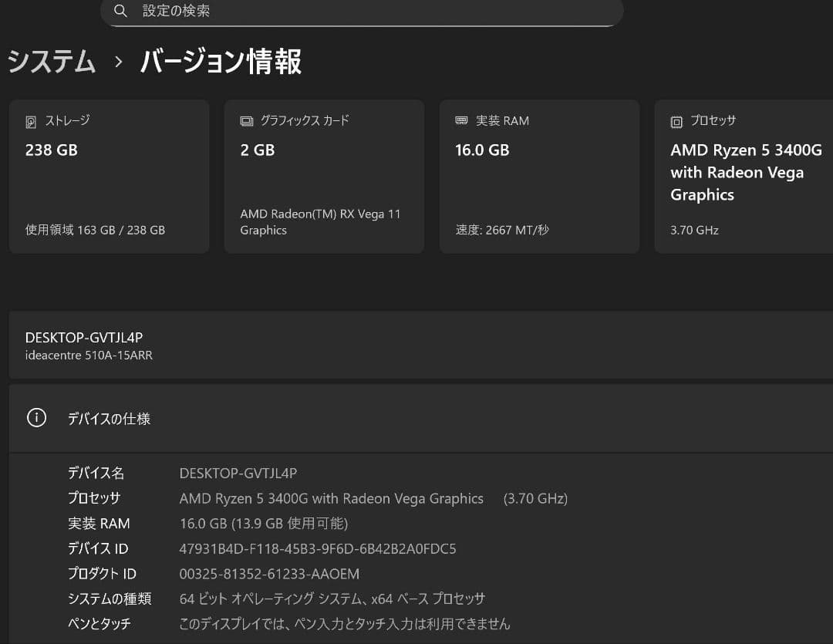Click the search magnifier icon in search bar

point(120,11)
